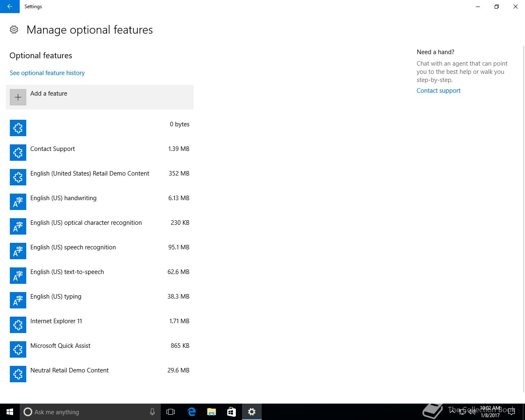Select Internet Explorer 11 entry
This screenshot has height=420, width=525.
coord(56,321)
